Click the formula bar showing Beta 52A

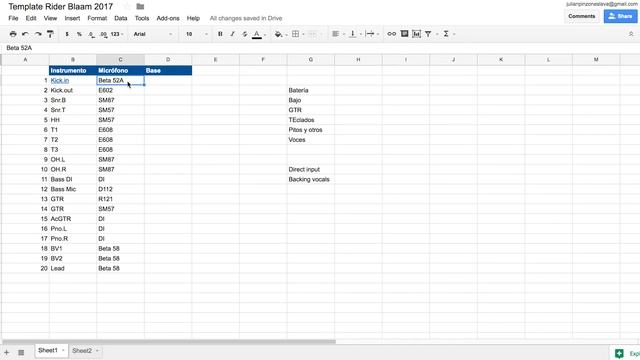pos(320,48)
